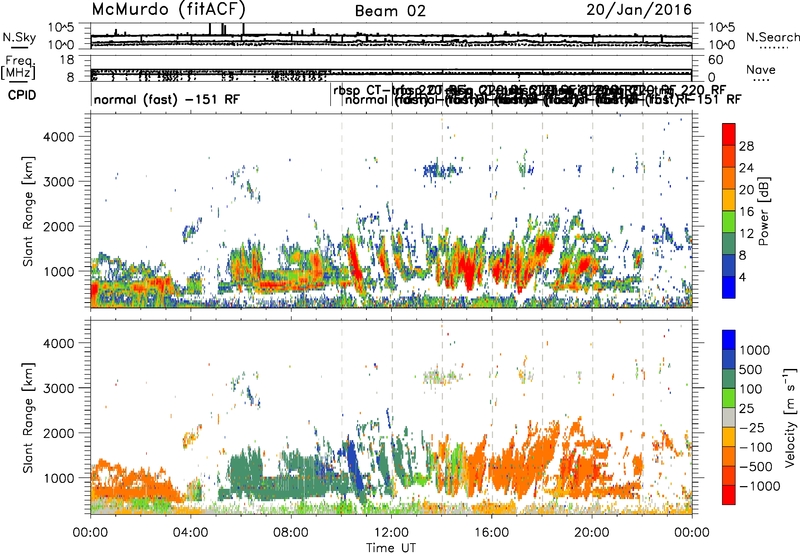Click the "Time UT" axis title
The image size is (800, 554).
point(391,547)
